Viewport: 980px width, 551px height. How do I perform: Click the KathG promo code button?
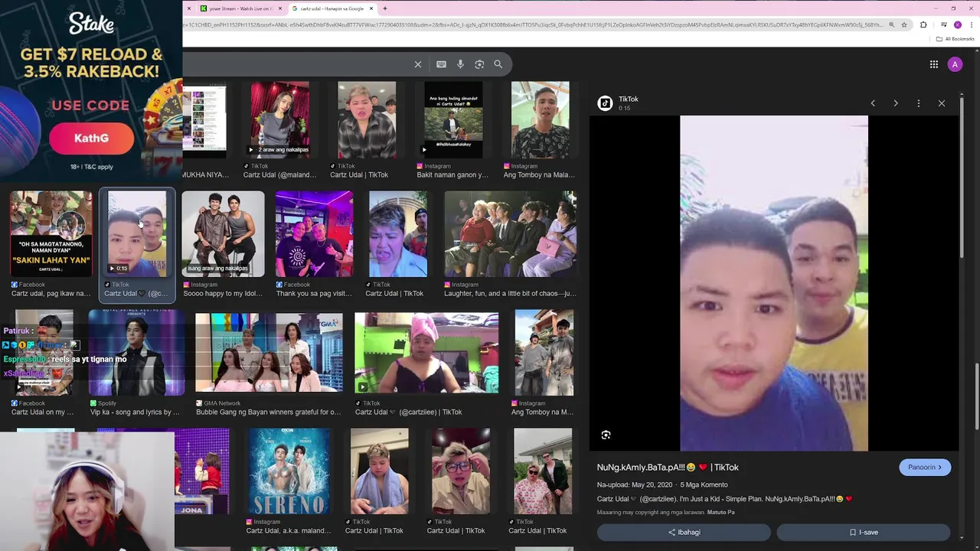point(91,139)
